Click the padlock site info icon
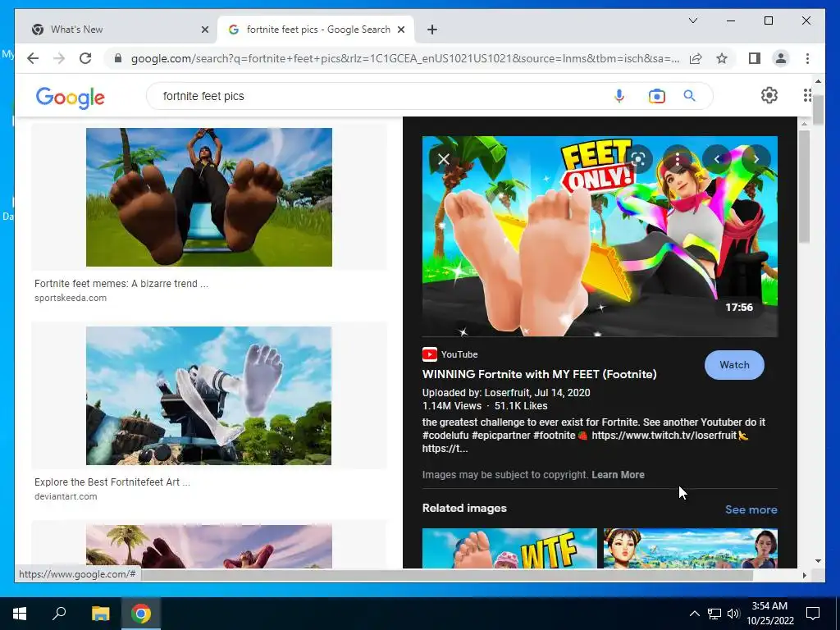This screenshot has width=840, height=630. tap(118, 58)
